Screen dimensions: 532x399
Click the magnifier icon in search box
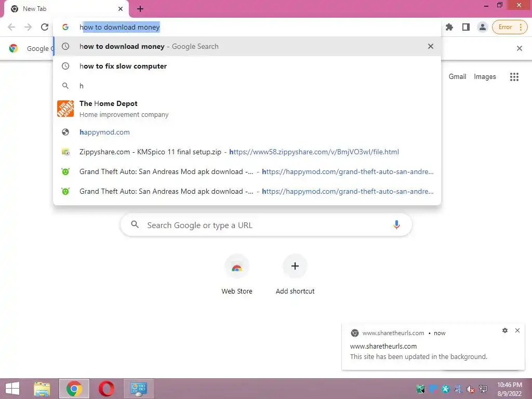(x=135, y=224)
